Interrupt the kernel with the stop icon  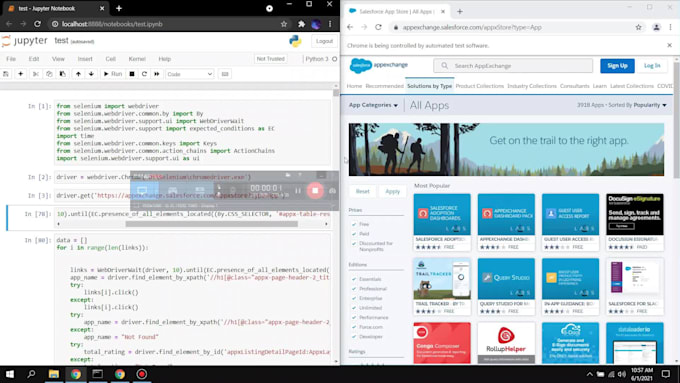pyautogui.click(x=132, y=74)
